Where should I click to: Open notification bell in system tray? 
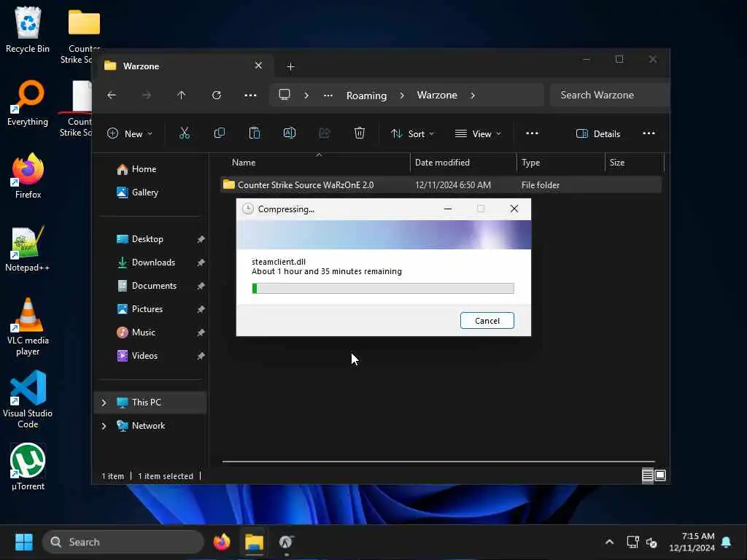727,542
